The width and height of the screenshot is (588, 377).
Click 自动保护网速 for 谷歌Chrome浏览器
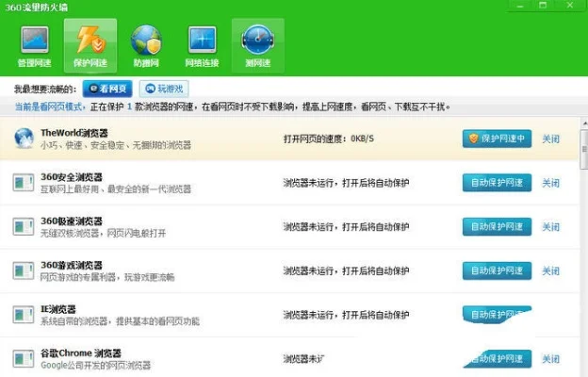(x=498, y=358)
